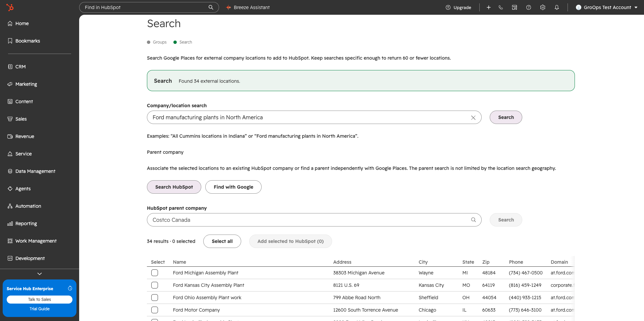Click Upgrade in the top bar
644x321 pixels.
click(x=459, y=7)
